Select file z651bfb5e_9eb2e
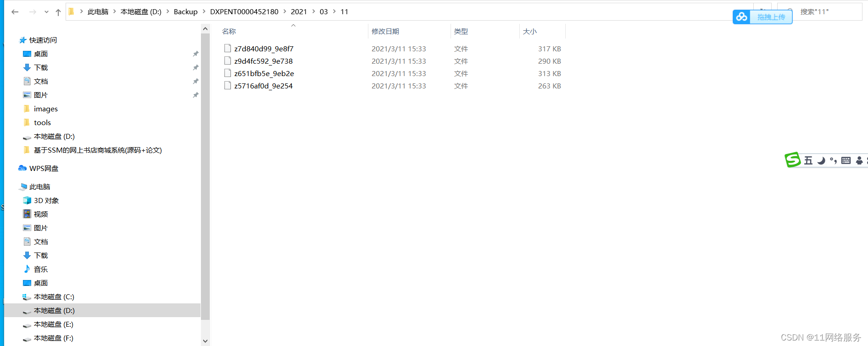 pos(264,73)
